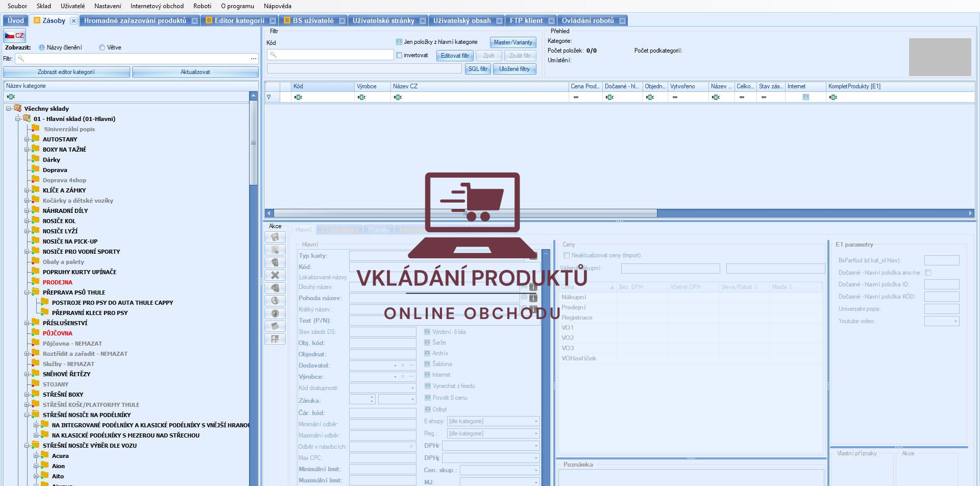Expand the Acura subcategory
This screenshot has height=486, width=980.
click(x=36, y=456)
